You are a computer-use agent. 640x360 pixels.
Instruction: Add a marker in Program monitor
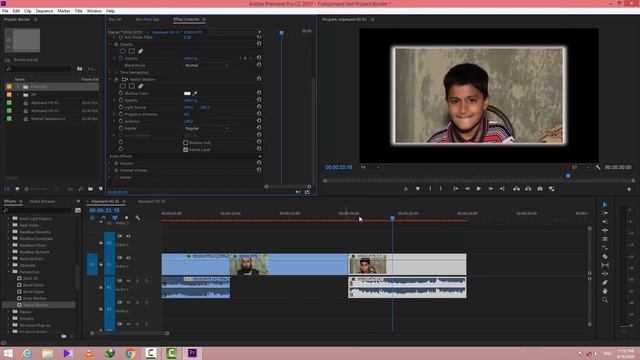418,189
